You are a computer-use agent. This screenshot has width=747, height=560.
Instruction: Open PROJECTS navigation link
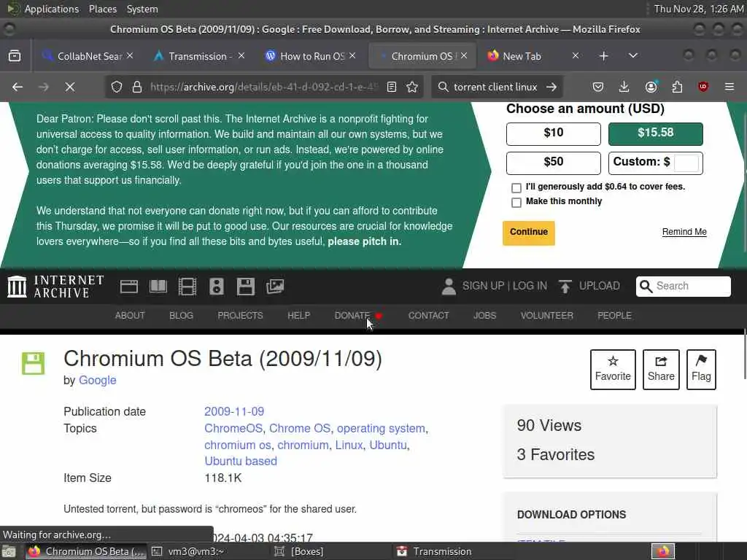click(x=240, y=316)
